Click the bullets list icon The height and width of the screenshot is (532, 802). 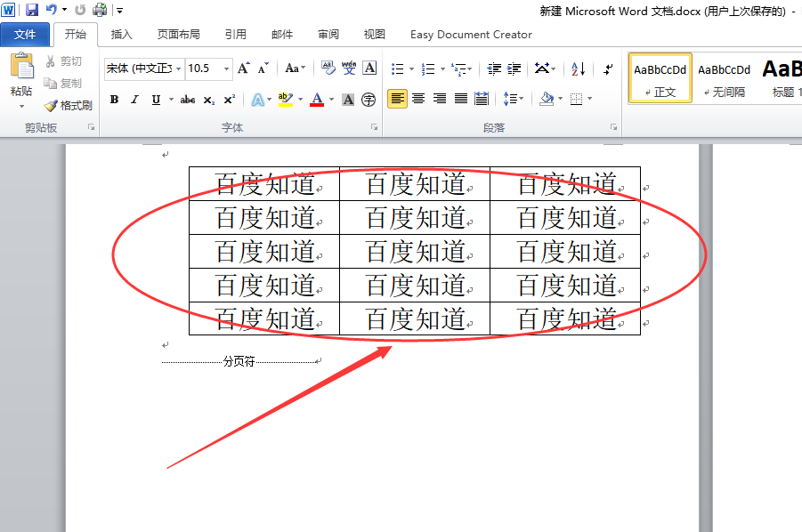point(397,69)
